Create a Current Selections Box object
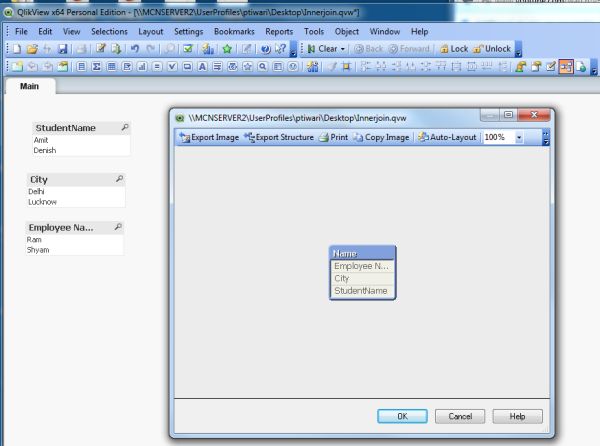600x446 pixels. (x=172, y=67)
